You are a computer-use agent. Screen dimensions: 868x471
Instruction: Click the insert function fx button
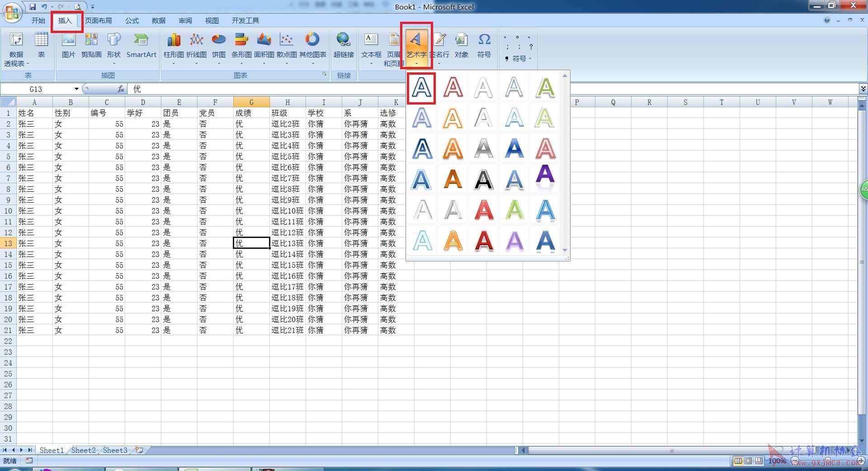pyautogui.click(x=121, y=89)
